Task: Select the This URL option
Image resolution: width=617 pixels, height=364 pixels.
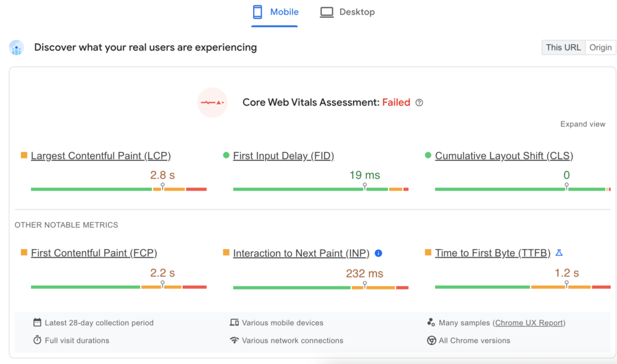Action: [x=563, y=47]
